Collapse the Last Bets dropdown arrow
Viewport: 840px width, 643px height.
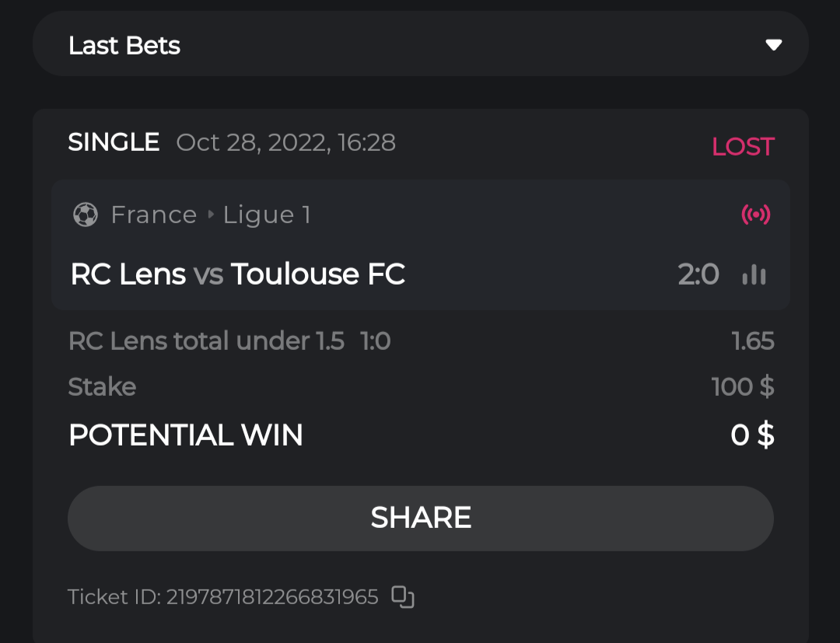click(773, 45)
